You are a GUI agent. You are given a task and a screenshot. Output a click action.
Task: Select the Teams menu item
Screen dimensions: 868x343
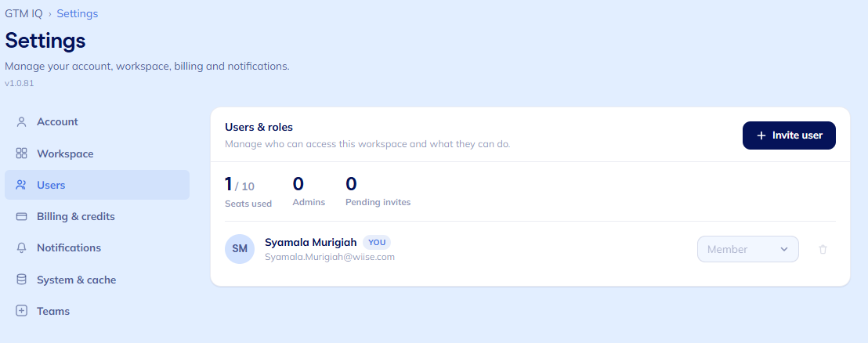[97, 311]
